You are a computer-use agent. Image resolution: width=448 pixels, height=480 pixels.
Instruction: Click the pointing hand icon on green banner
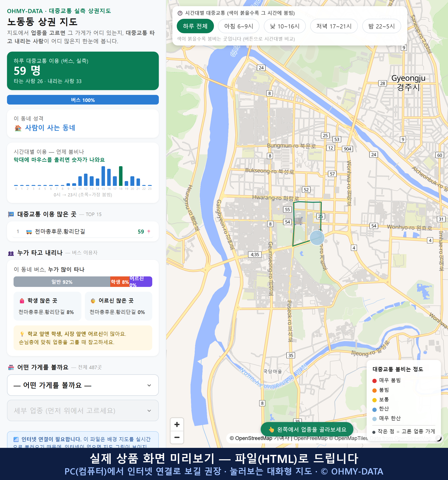[x=271, y=429]
